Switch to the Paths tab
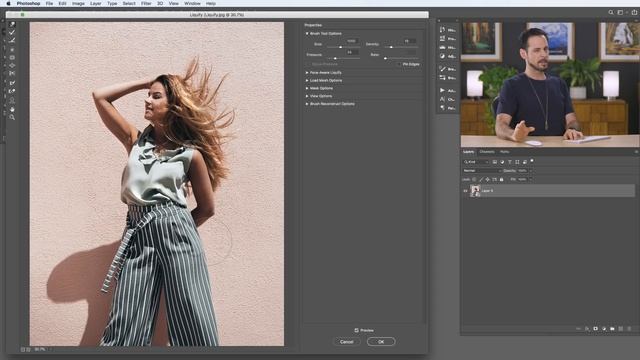The height and width of the screenshot is (360, 640). tap(504, 152)
